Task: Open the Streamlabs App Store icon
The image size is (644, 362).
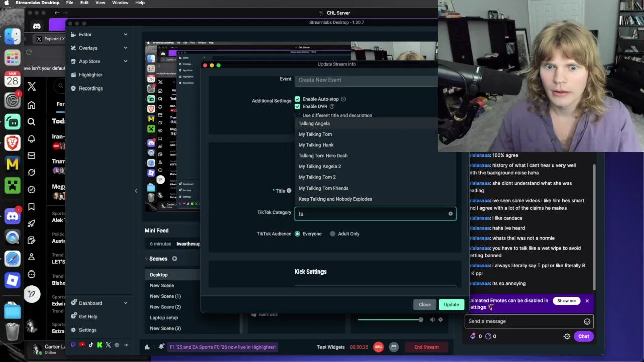Action: pos(73,61)
